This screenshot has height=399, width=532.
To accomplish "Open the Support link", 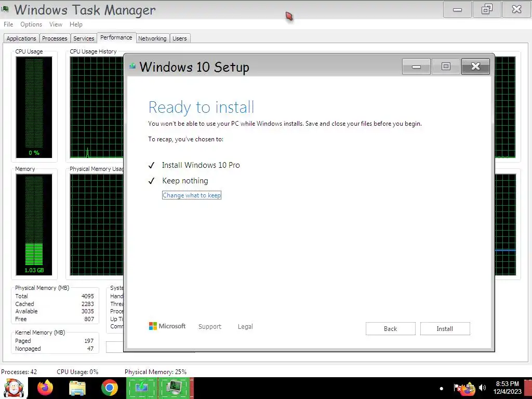I will pyautogui.click(x=210, y=326).
